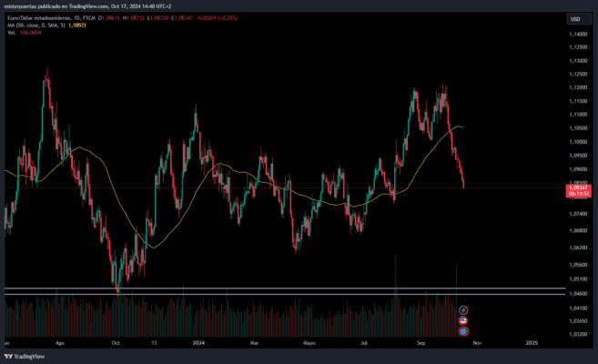Select the Vol indicator label
The image size is (598, 364).
pyautogui.click(x=12, y=33)
